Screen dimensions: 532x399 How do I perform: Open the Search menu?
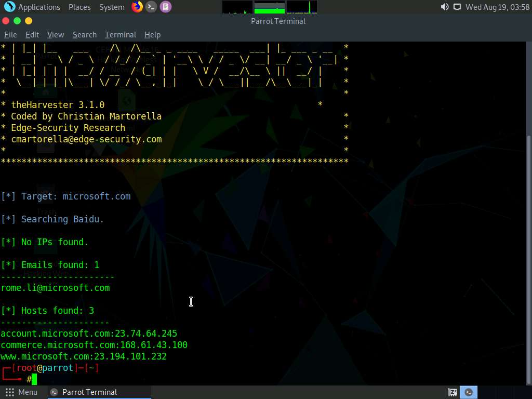tap(85, 35)
